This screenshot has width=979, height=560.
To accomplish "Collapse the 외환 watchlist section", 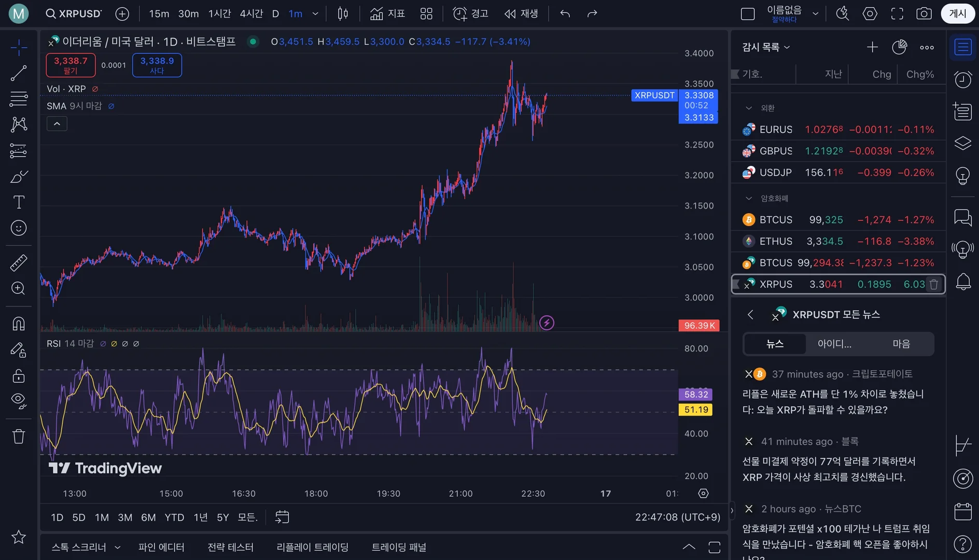I will coord(749,108).
